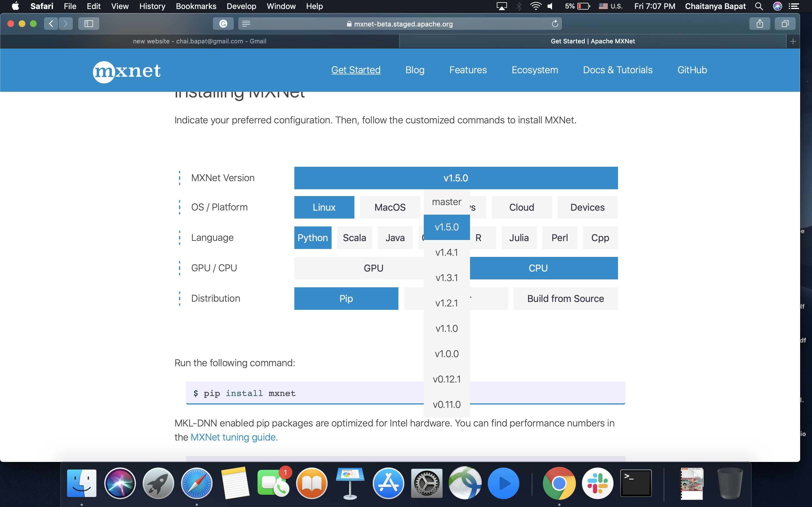The height and width of the screenshot is (507, 812).
Task: Open Spotlight search in the menu bar
Action: 759,6
